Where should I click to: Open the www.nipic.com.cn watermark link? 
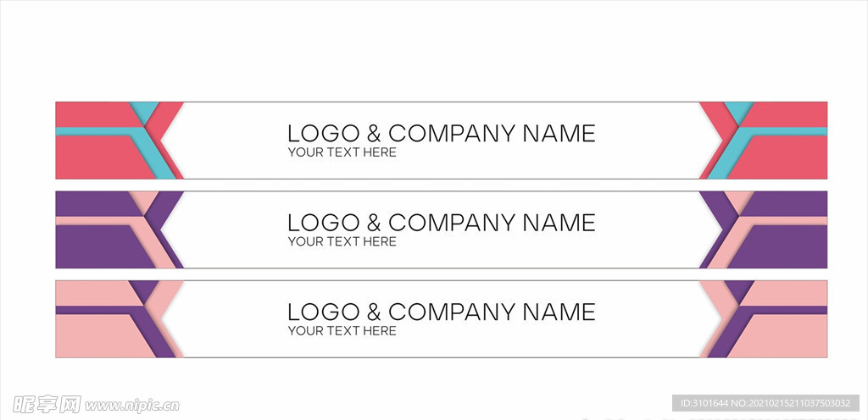click(132, 406)
